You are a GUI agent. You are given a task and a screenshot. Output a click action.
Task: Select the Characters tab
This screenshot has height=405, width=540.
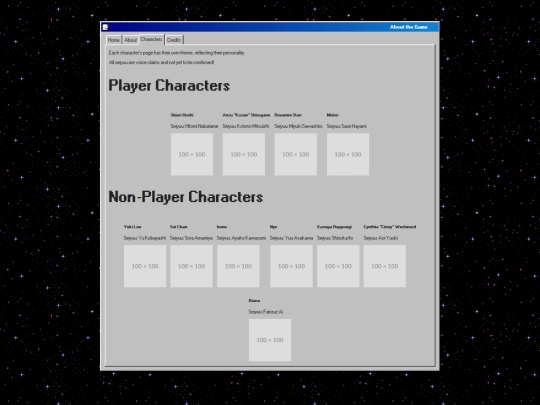[x=152, y=39]
